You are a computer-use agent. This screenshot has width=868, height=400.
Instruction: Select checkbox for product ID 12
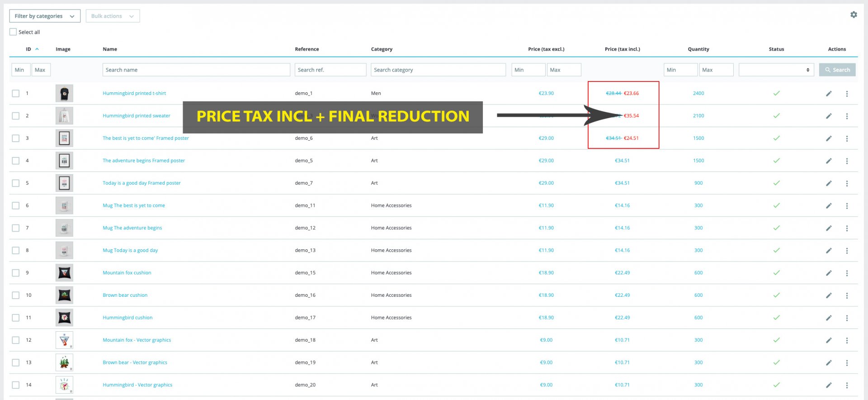tap(16, 340)
